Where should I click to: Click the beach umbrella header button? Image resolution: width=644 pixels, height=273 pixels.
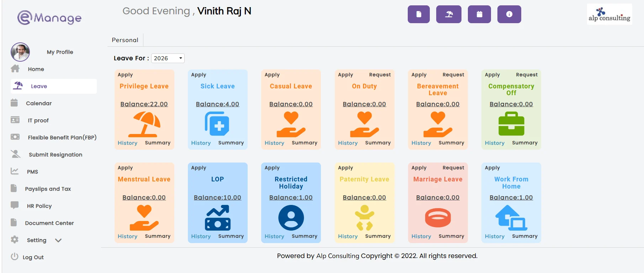(x=449, y=14)
